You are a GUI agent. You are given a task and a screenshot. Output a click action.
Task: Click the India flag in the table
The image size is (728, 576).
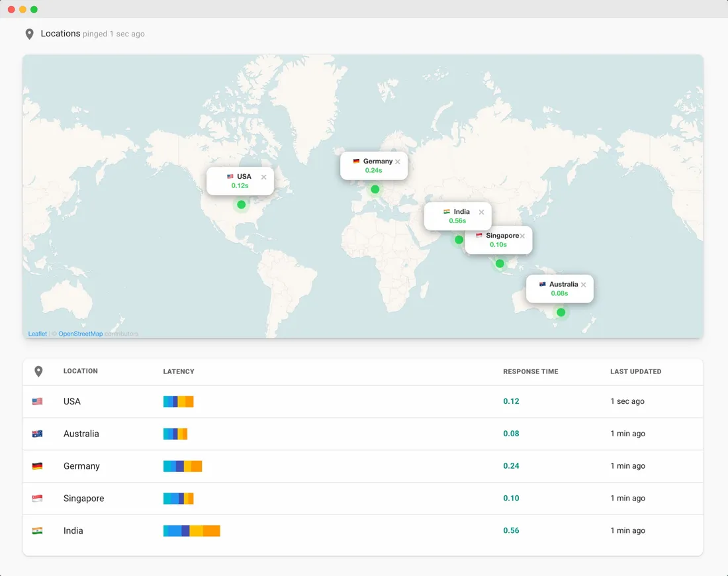(37, 531)
